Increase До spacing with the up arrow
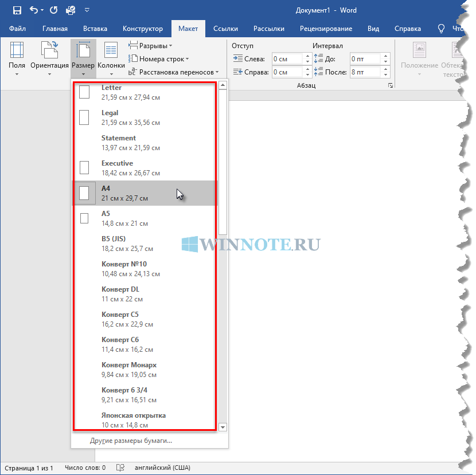The height and width of the screenshot is (475, 476). pyautogui.click(x=385, y=56)
